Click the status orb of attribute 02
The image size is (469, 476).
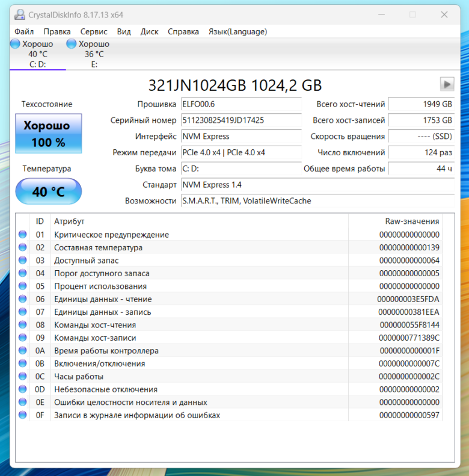[22, 247]
